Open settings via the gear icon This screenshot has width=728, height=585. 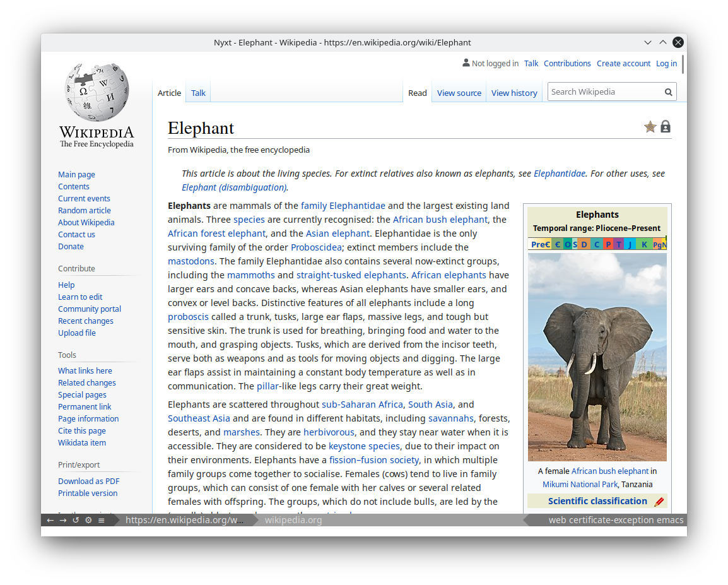tap(89, 520)
